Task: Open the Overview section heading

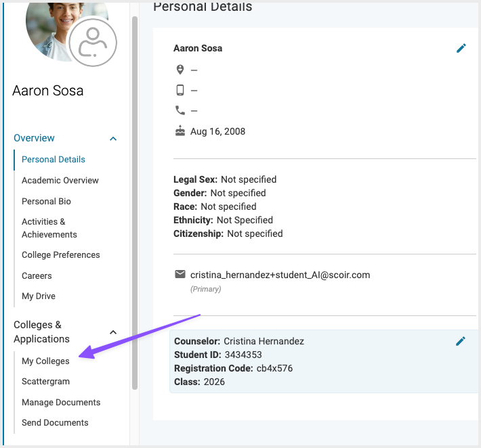Action: tap(34, 138)
